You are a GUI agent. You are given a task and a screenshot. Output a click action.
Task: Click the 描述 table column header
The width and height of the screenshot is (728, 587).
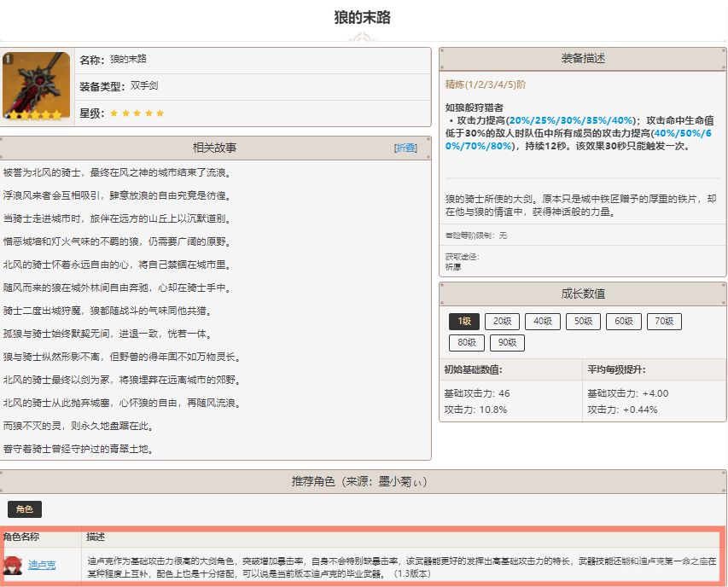(96, 537)
